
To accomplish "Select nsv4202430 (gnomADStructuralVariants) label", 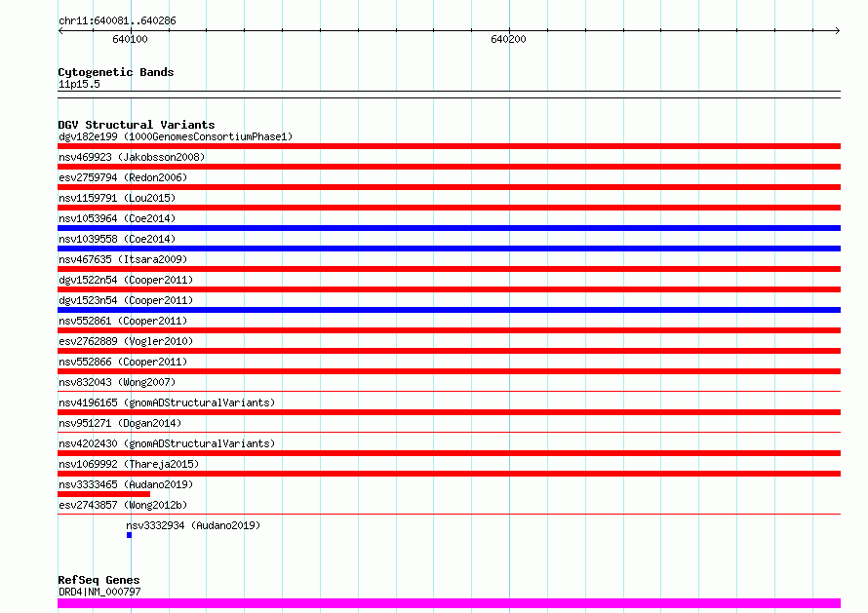I will 167,443.
